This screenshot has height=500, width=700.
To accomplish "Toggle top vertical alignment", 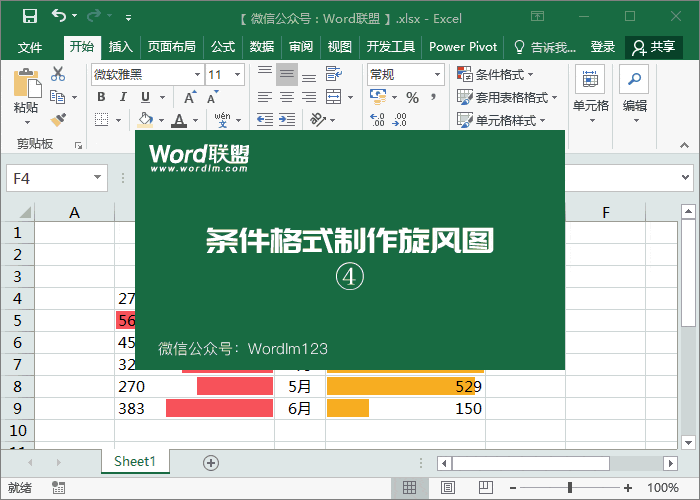I will coord(265,74).
